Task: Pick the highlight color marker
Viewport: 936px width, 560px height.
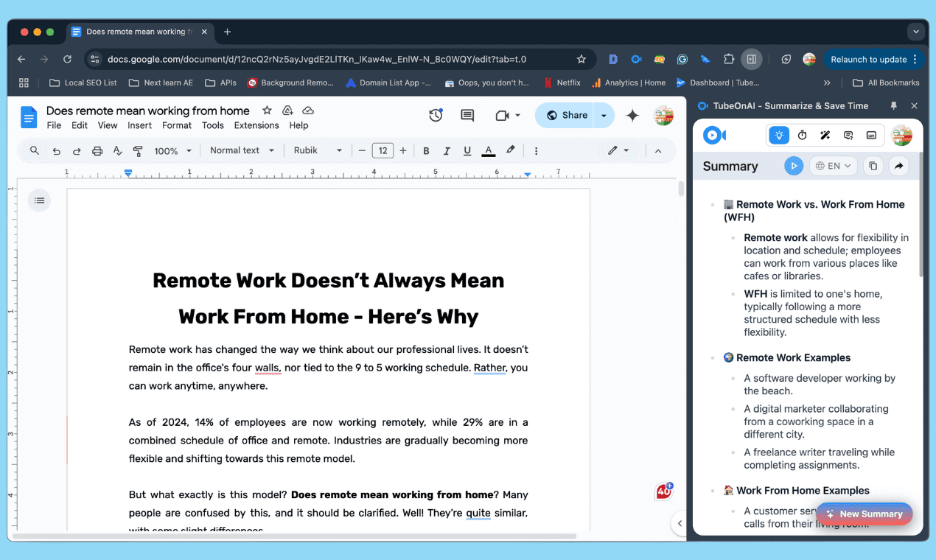Action: [510, 150]
